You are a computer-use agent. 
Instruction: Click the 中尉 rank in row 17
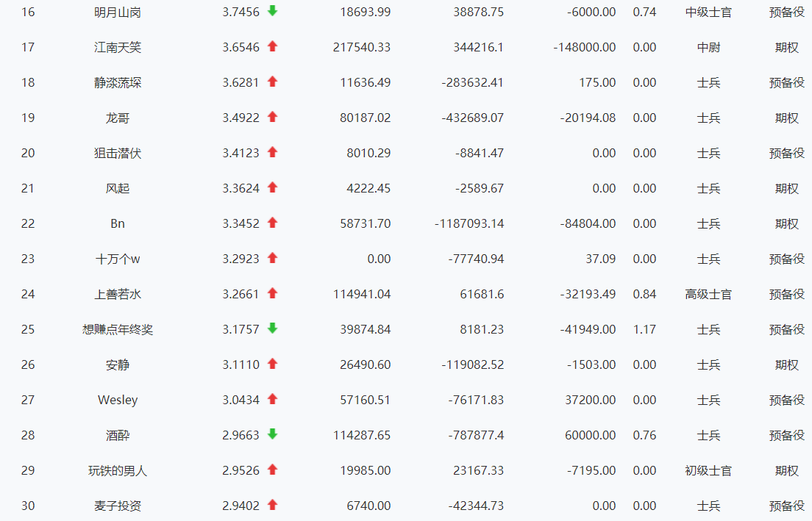[x=708, y=48]
